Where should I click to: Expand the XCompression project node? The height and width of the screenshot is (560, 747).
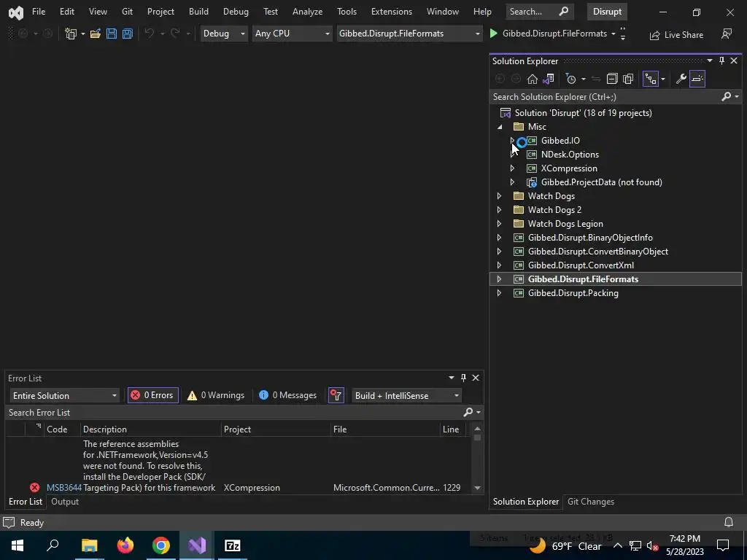pyautogui.click(x=512, y=168)
